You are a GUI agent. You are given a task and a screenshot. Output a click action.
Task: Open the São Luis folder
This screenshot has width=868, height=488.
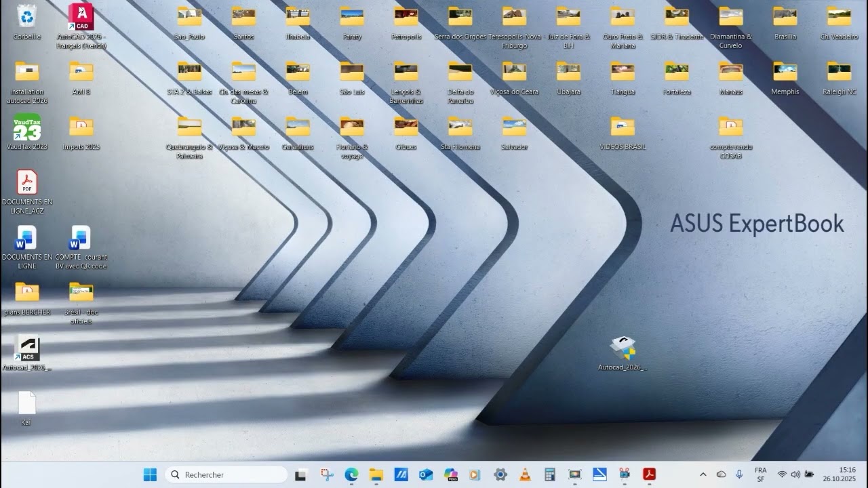(352, 77)
